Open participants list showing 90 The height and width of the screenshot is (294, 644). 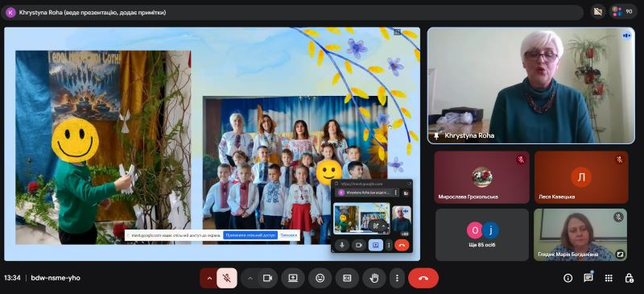[623, 12]
